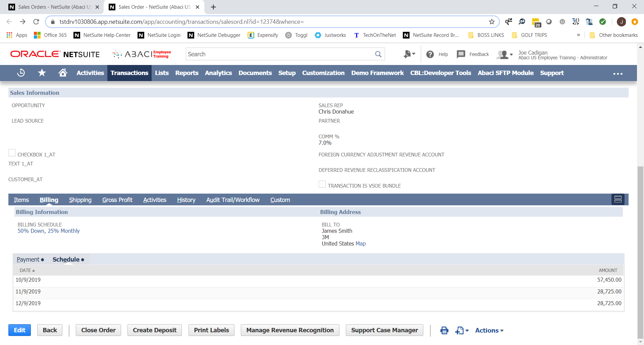The height and width of the screenshot is (345, 644).
Task: Reload the page
Action: tap(36, 22)
